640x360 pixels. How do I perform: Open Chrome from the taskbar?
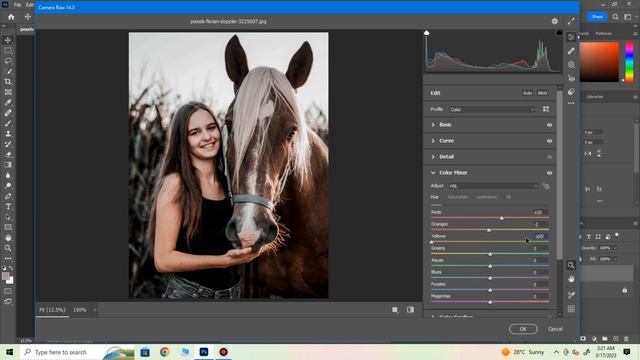tap(164, 352)
